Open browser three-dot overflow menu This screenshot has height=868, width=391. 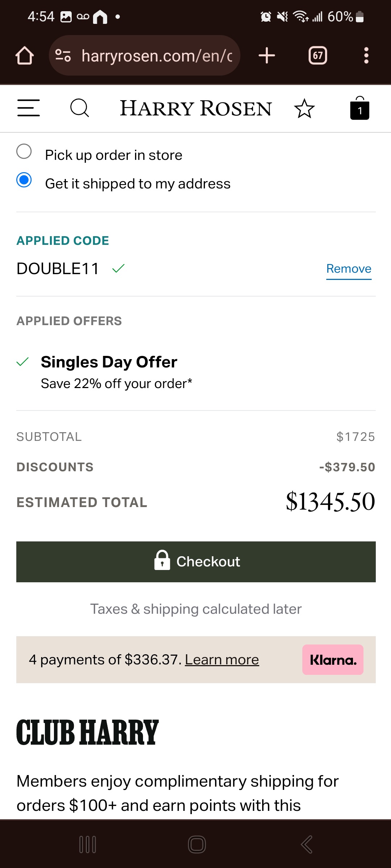366,56
